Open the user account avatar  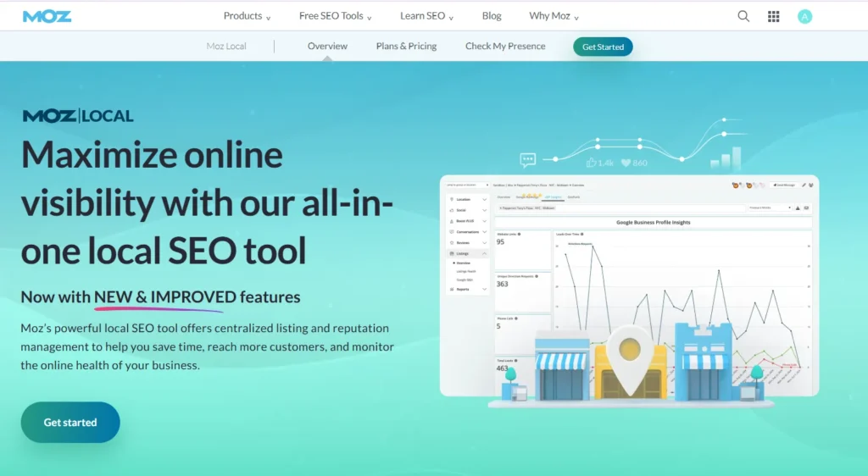pyautogui.click(x=804, y=16)
